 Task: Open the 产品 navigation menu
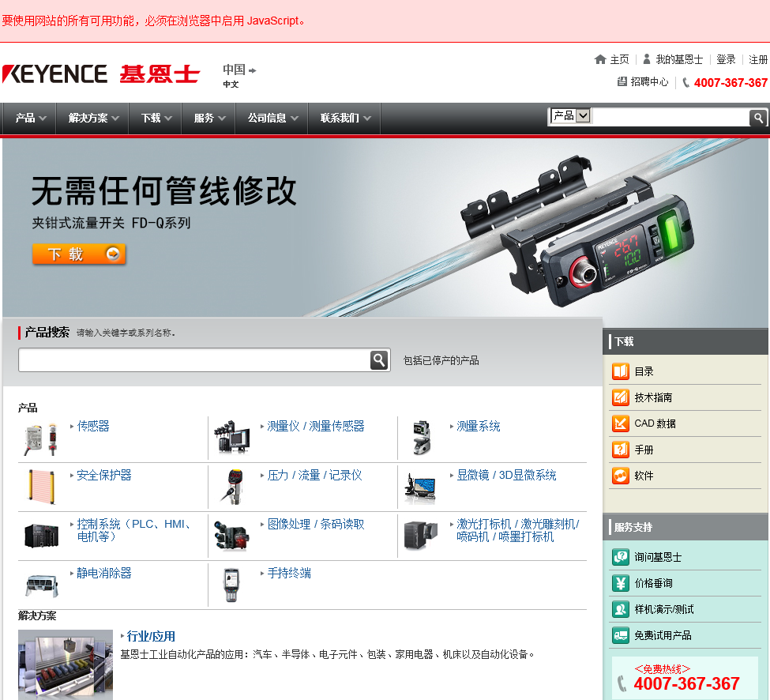click(x=30, y=118)
